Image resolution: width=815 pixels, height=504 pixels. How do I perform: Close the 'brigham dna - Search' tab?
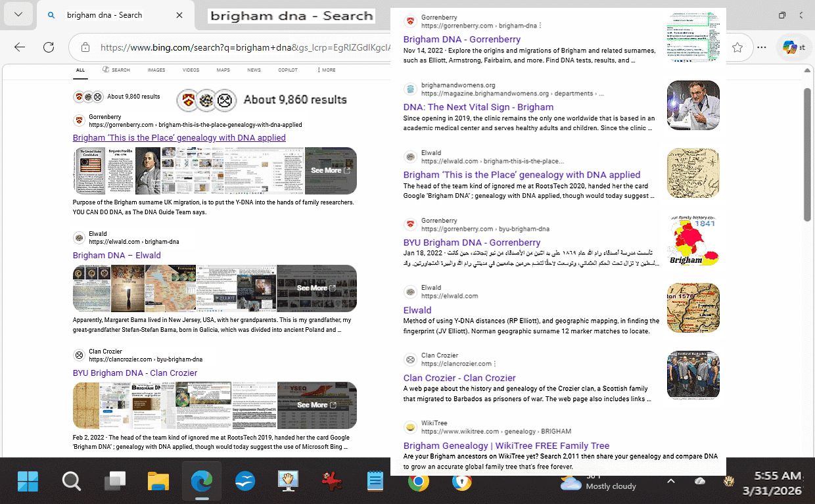pyautogui.click(x=179, y=15)
